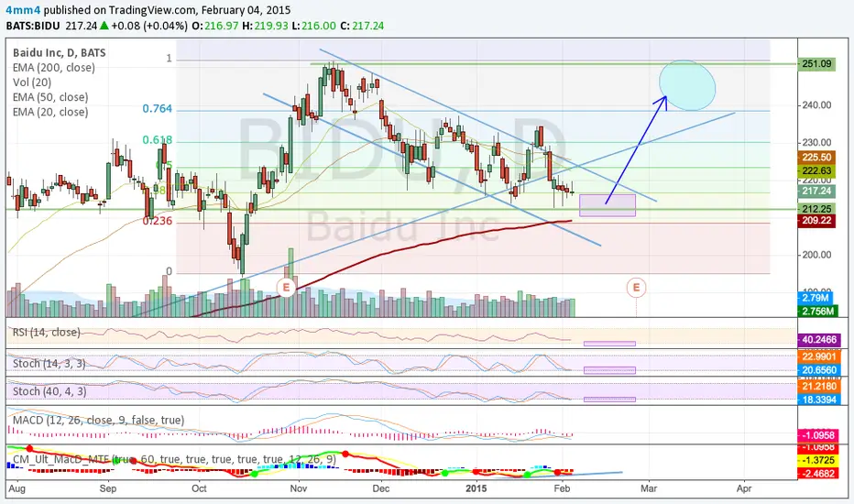This screenshot has width=854, height=504.
Task: Select the EMA (20, close) legend entry
Action: (x=50, y=112)
